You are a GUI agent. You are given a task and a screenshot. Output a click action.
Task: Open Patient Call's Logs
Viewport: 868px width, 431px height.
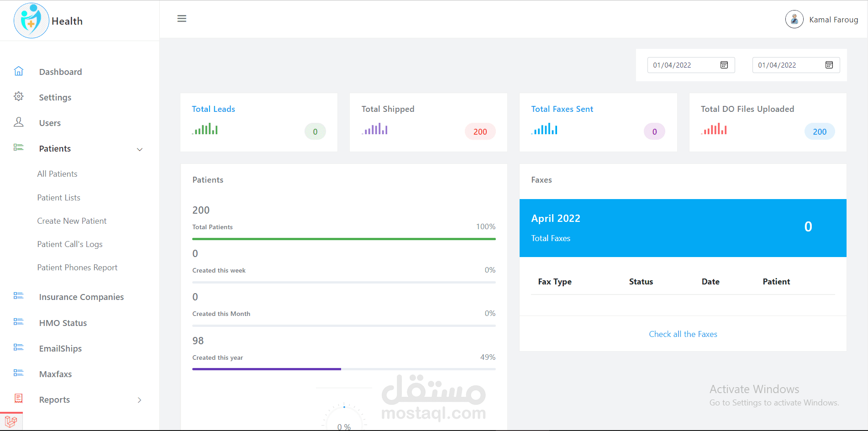click(70, 244)
